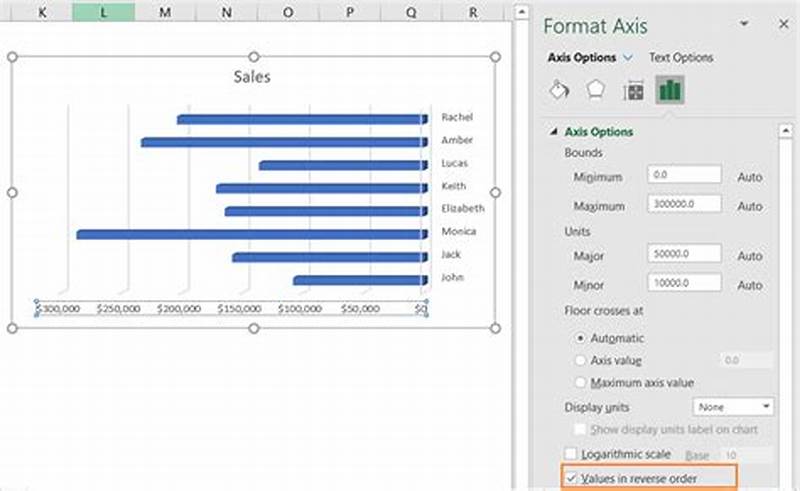Screen dimensions: 800x491
Task: Reset Minimum bound to Auto
Action: (749, 177)
